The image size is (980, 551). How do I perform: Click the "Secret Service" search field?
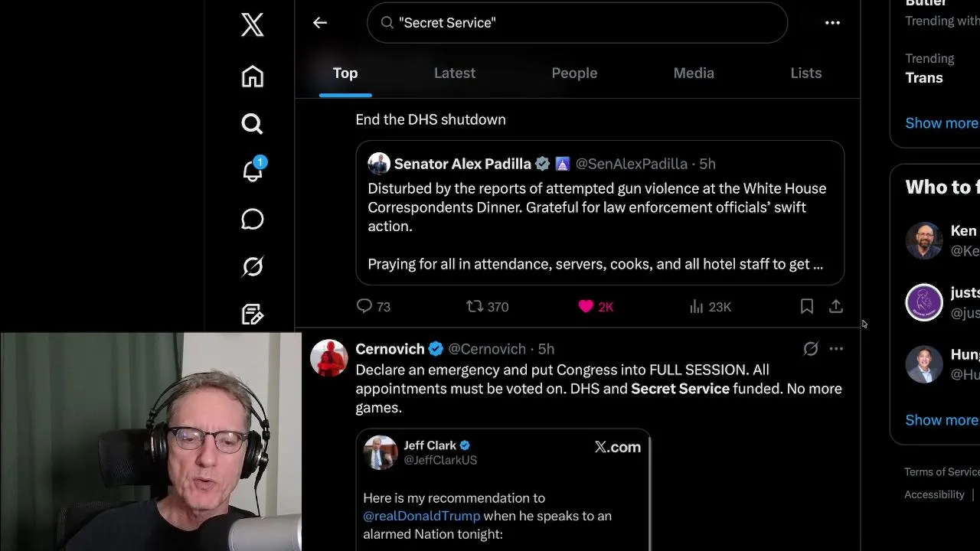tap(577, 23)
